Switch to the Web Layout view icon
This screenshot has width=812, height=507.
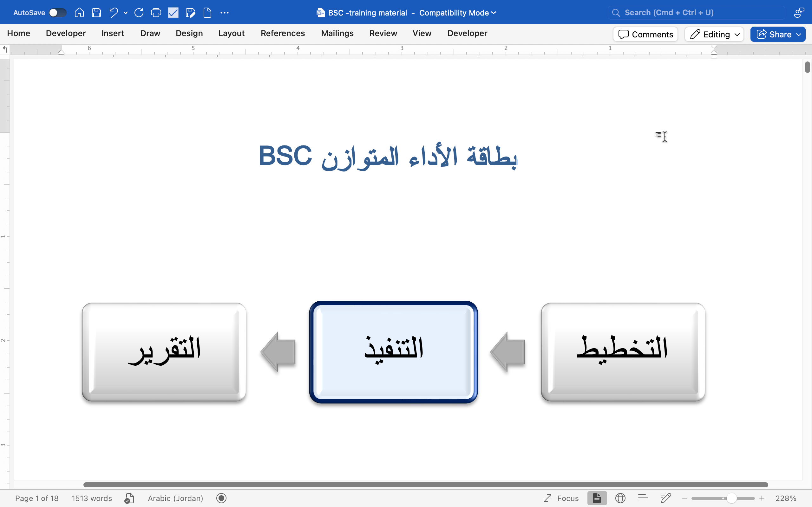click(x=620, y=498)
